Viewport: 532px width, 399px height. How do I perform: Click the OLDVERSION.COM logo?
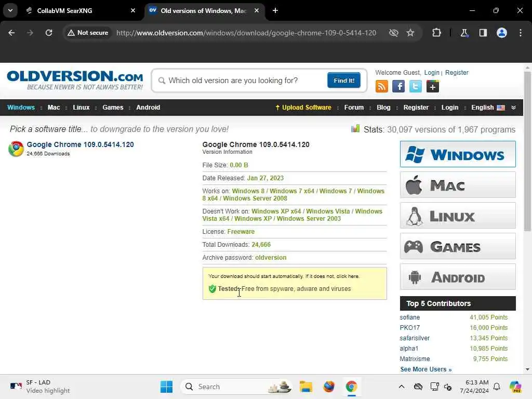tap(75, 80)
